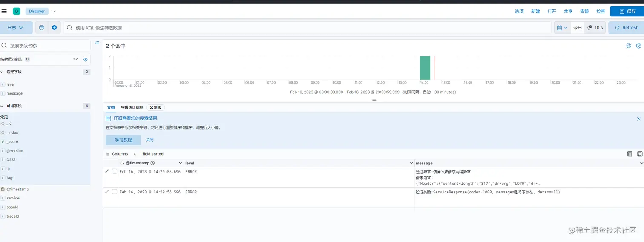Screen dimensions: 644x242
Task: Open the chart settings gear icon
Action: coord(638,46)
